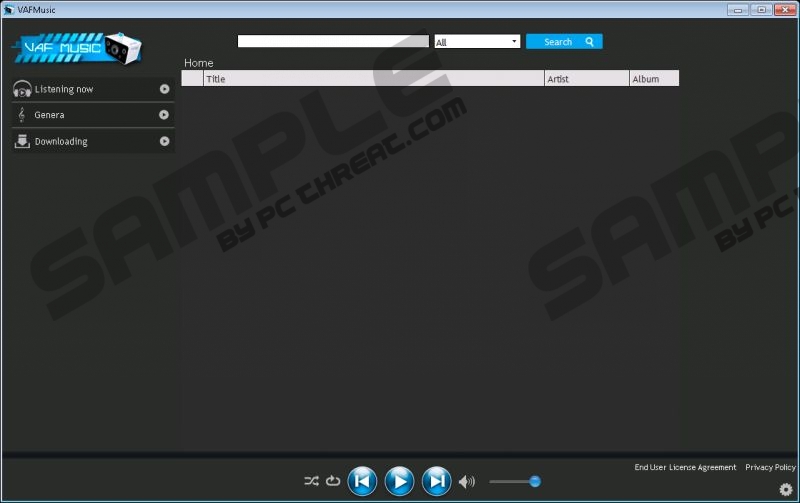Click the headphones Listening now icon
Viewport: 800px width, 503px height.
click(22, 89)
